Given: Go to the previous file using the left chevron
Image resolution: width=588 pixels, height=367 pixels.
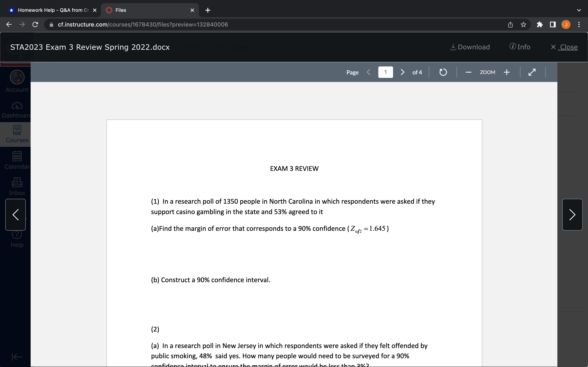Looking at the screenshot, I should point(15,214).
